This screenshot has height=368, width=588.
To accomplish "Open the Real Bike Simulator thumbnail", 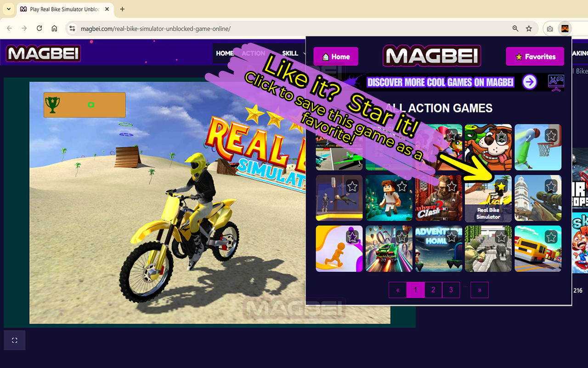I will 488,198.
